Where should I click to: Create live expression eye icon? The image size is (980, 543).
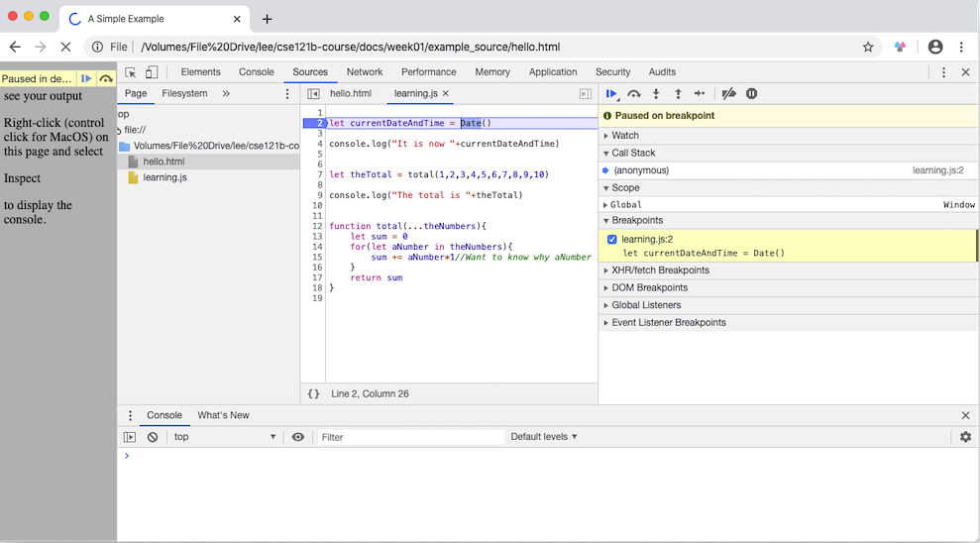(298, 437)
